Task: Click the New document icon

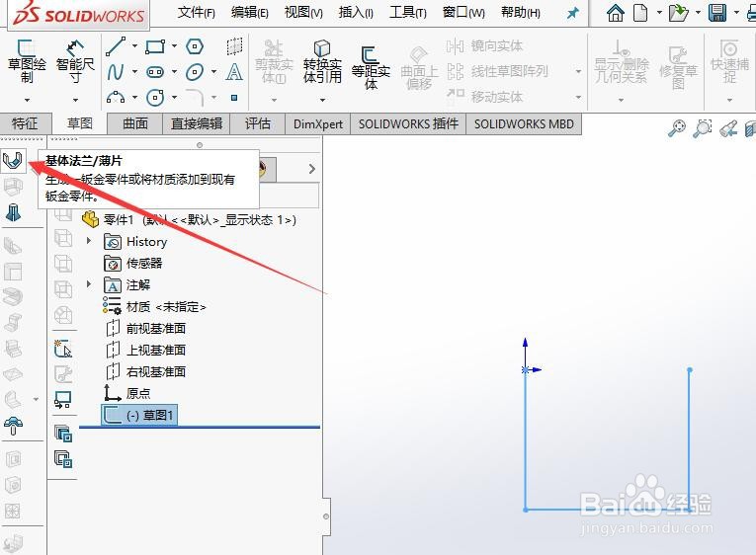Action: pyautogui.click(x=640, y=13)
